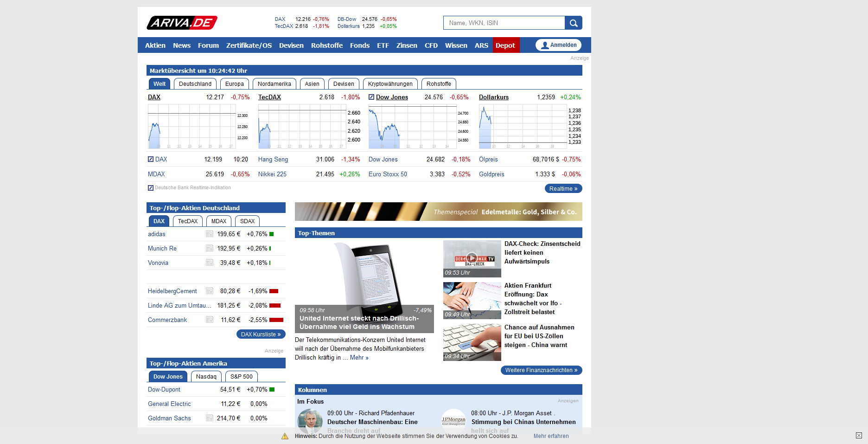Screen dimensions: 868x444
Task: Select the Deutschland market tab
Action: coord(195,84)
